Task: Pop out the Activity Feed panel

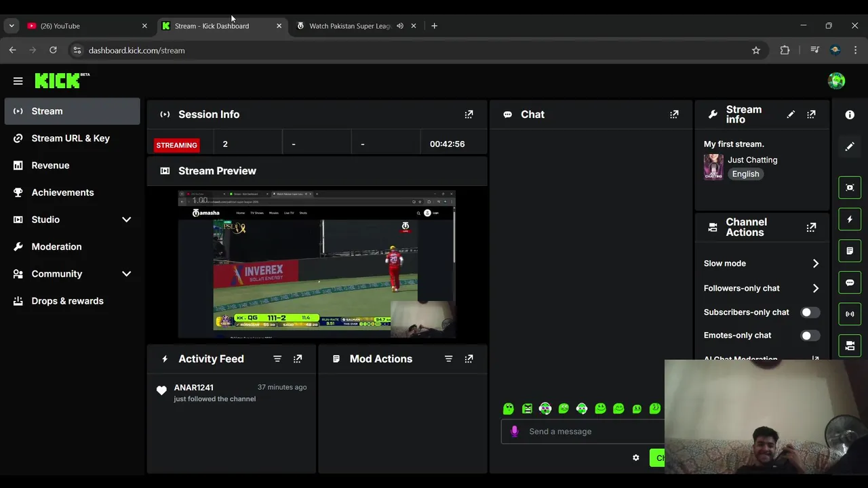Action: [x=298, y=359]
